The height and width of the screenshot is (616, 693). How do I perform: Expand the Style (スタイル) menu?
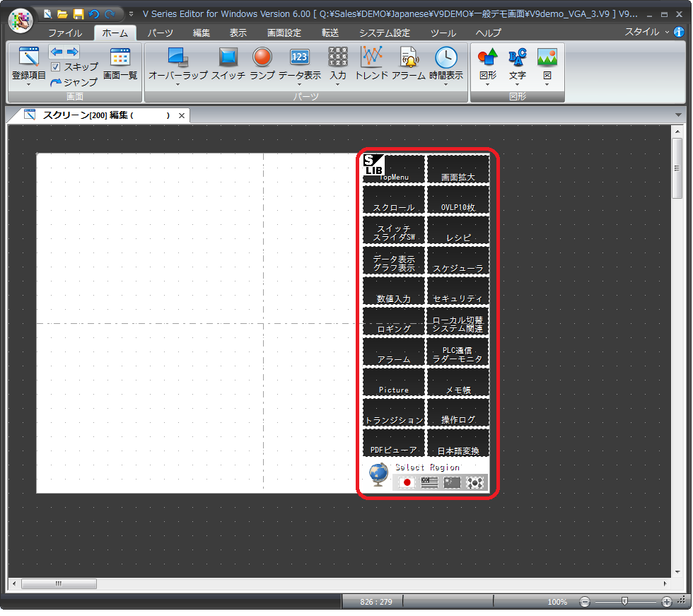pos(646,32)
